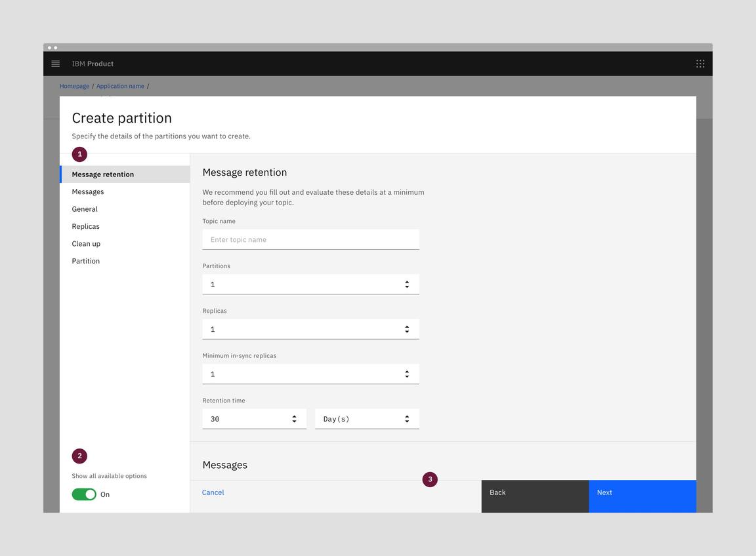
Task: Toggle off Show all available options
Action: coord(84,494)
